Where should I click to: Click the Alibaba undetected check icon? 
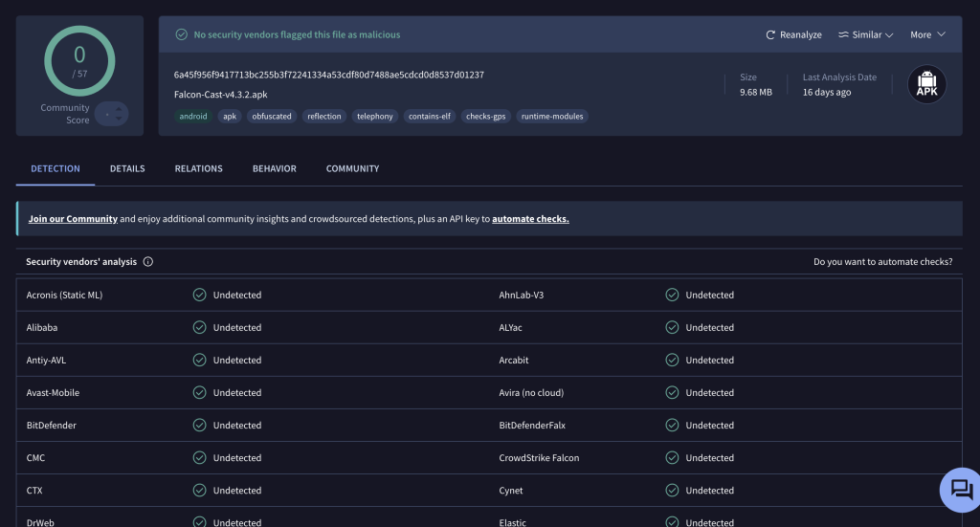pos(199,327)
